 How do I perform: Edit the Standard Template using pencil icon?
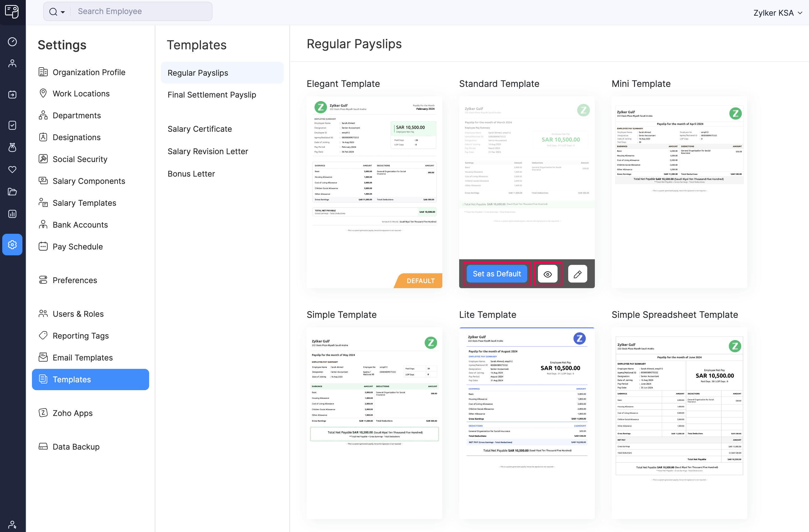coord(577,274)
